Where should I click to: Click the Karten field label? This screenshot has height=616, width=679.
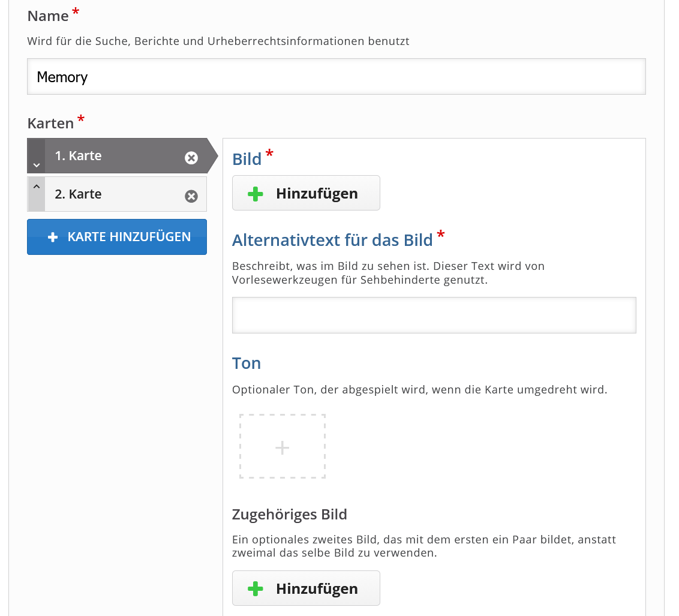(x=50, y=124)
